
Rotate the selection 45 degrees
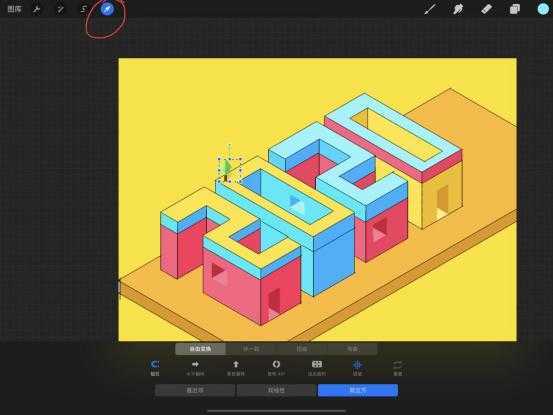tap(276, 368)
